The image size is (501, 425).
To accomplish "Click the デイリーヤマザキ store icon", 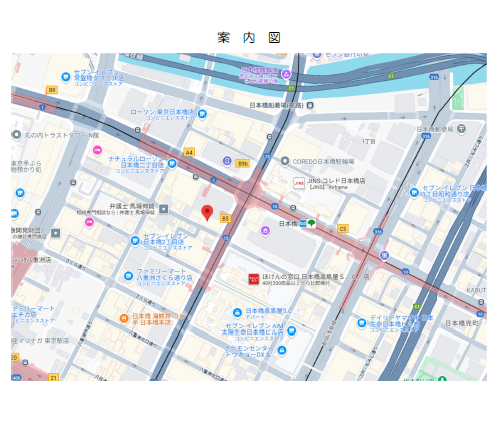I will [362, 323].
